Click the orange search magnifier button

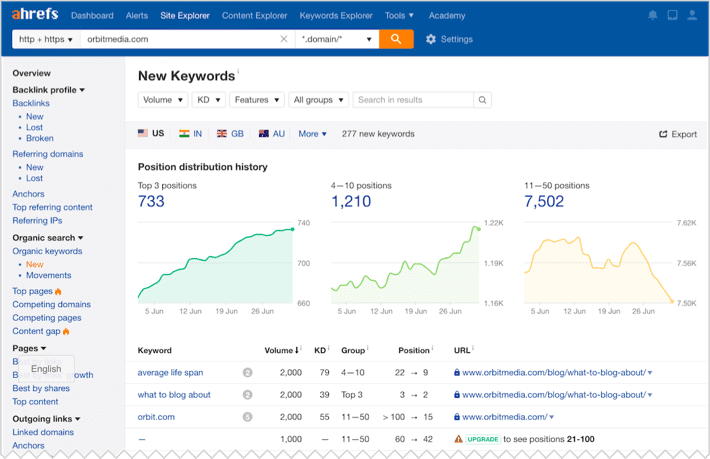point(396,39)
